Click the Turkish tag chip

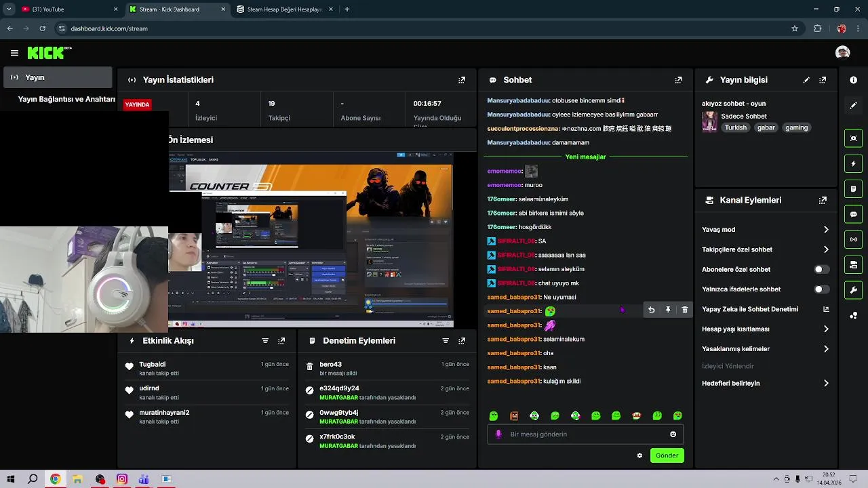pyautogui.click(x=735, y=127)
